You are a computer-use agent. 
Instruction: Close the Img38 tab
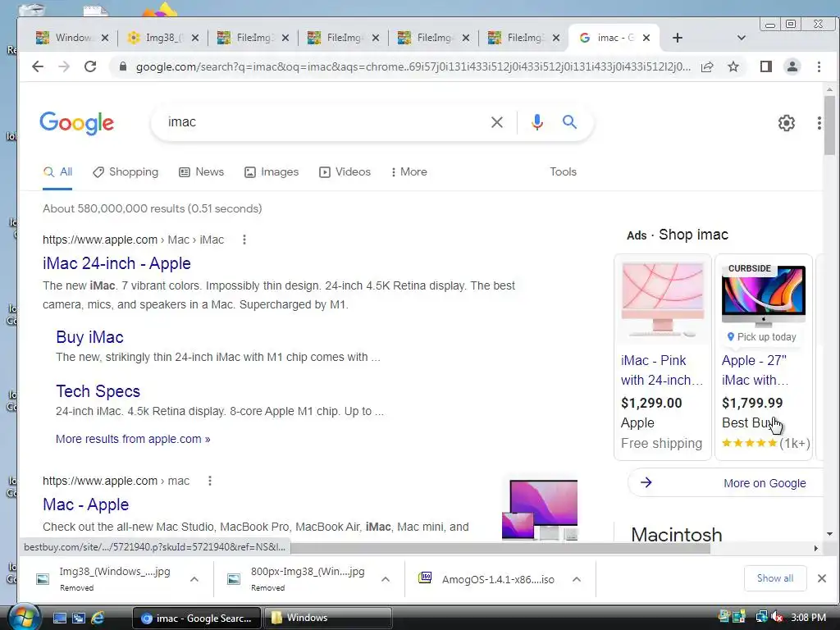[195, 38]
